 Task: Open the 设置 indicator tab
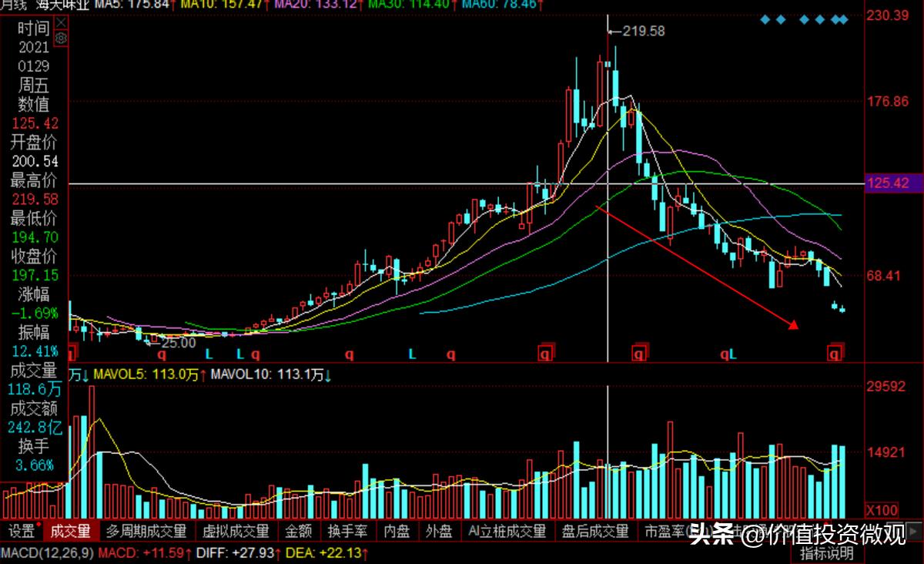click(x=22, y=531)
